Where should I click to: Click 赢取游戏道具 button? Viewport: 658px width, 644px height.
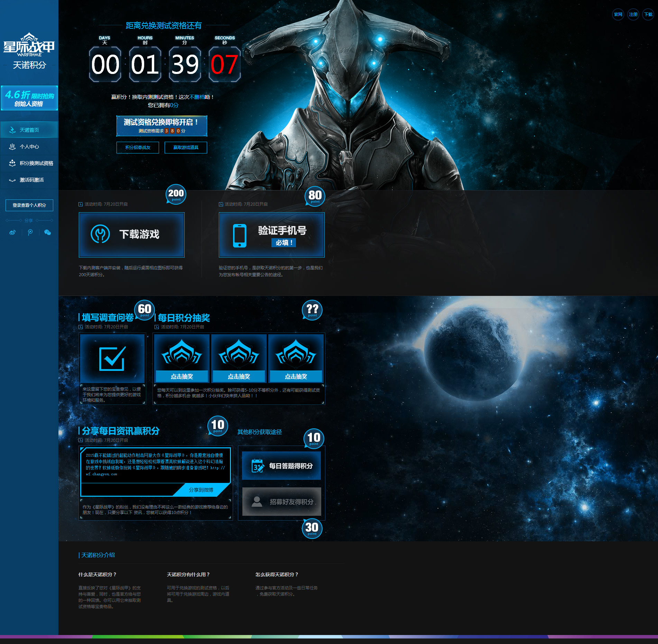(186, 148)
